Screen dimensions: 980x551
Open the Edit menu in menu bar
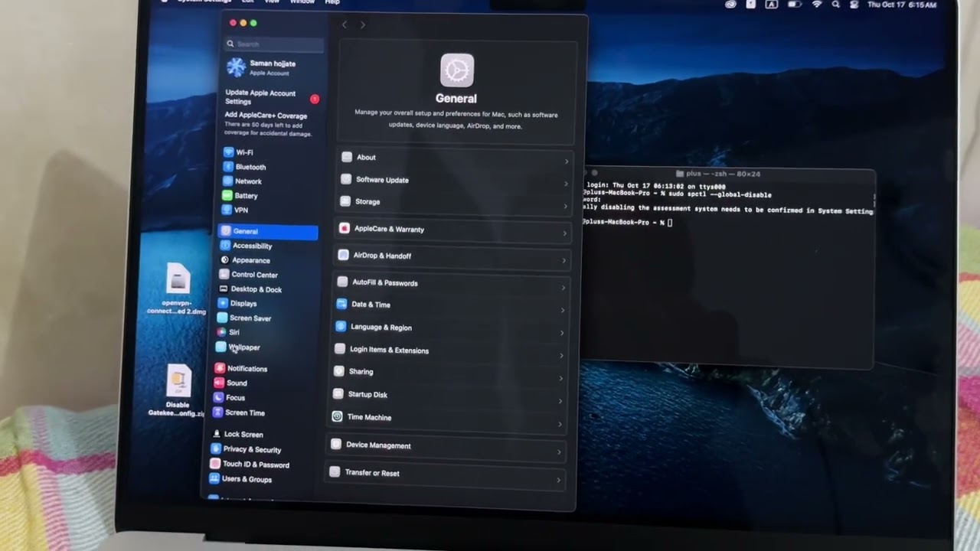(x=248, y=2)
